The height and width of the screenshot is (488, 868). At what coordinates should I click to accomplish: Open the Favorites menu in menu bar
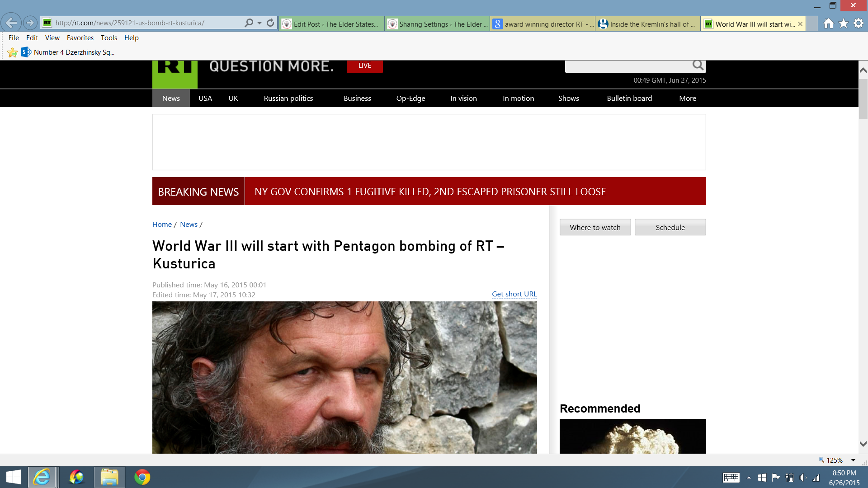(80, 38)
